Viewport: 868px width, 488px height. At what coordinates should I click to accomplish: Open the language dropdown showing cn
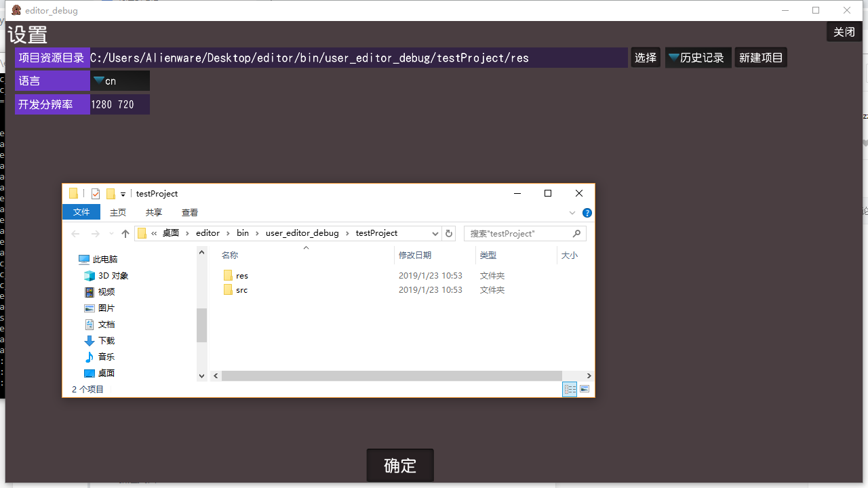(120, 81)
